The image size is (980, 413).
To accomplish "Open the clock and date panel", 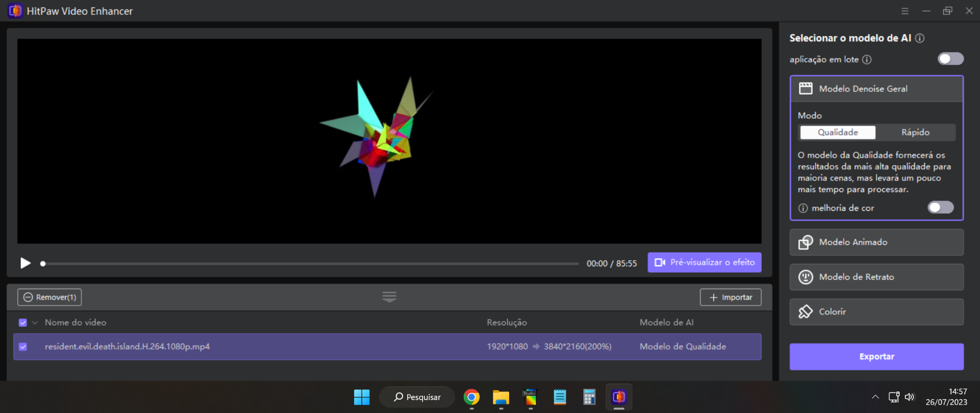I will click(946, 397).
